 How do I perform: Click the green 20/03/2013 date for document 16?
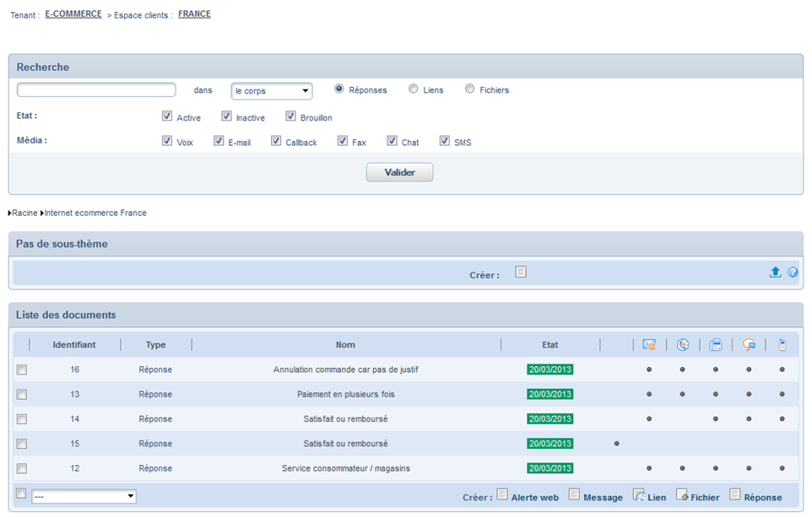pos(550,370)
